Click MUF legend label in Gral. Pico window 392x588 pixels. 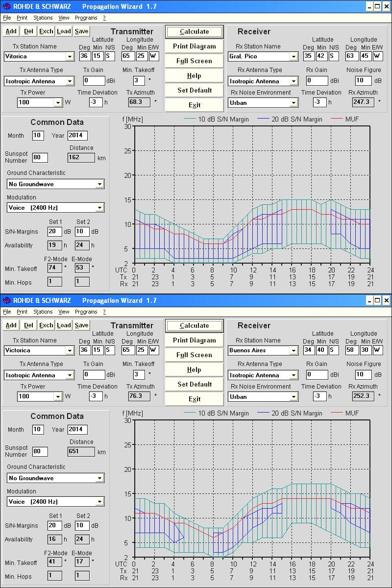point(352,119)
